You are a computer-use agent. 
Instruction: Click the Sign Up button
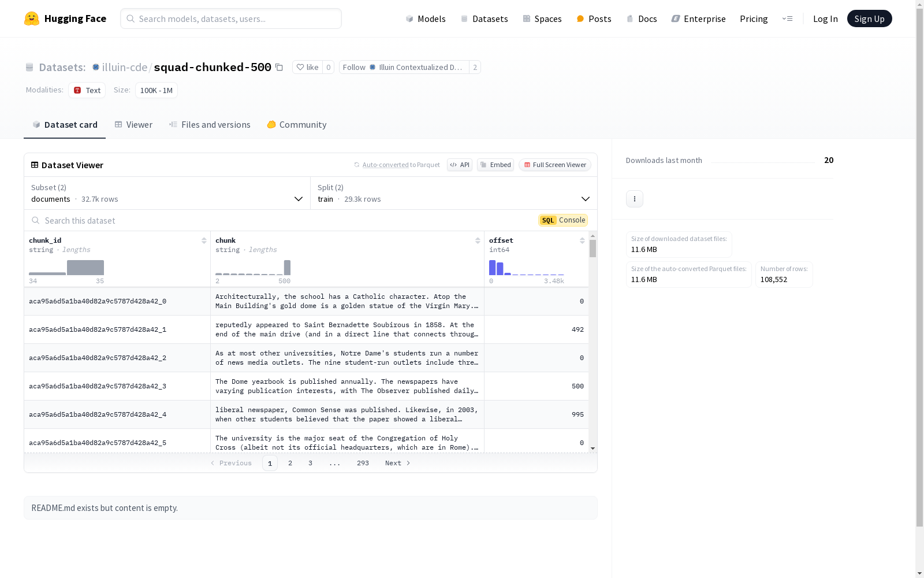pos(869,18)
